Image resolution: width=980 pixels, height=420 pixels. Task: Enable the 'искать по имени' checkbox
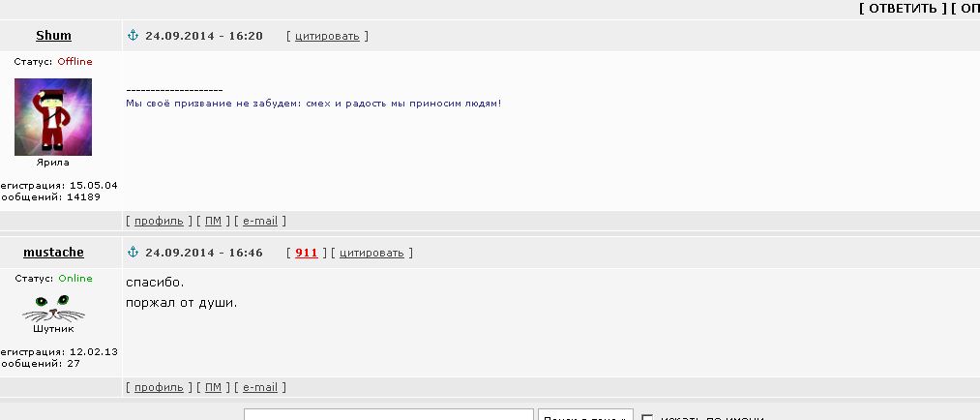[648, 416]
